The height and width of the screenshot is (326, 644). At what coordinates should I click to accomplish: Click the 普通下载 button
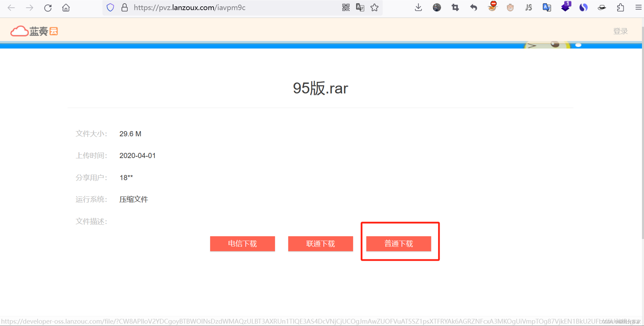(x=398, y=243)
